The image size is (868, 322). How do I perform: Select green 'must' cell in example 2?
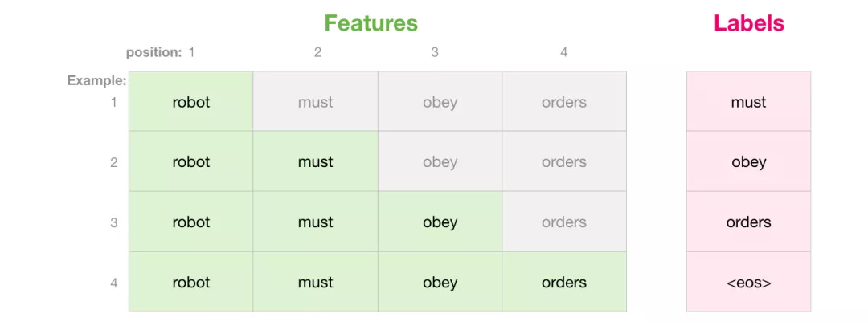pyautogui.click(x=316, y=161)
